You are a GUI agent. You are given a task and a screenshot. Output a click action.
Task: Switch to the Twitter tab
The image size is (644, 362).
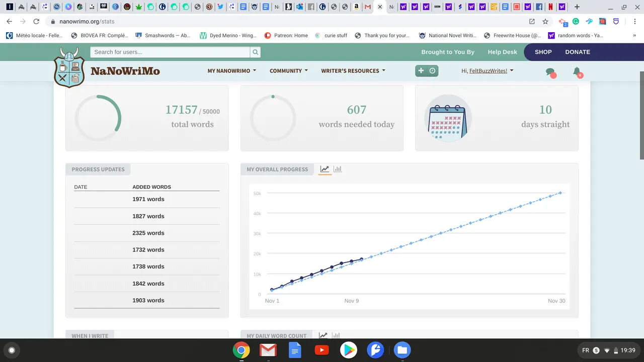point(220,7)
